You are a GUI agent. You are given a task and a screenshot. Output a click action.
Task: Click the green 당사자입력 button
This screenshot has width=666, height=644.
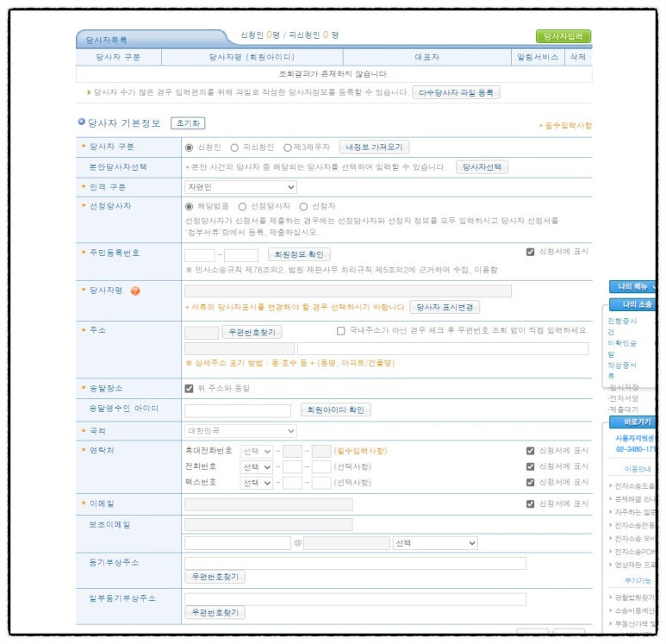(563, 36)
